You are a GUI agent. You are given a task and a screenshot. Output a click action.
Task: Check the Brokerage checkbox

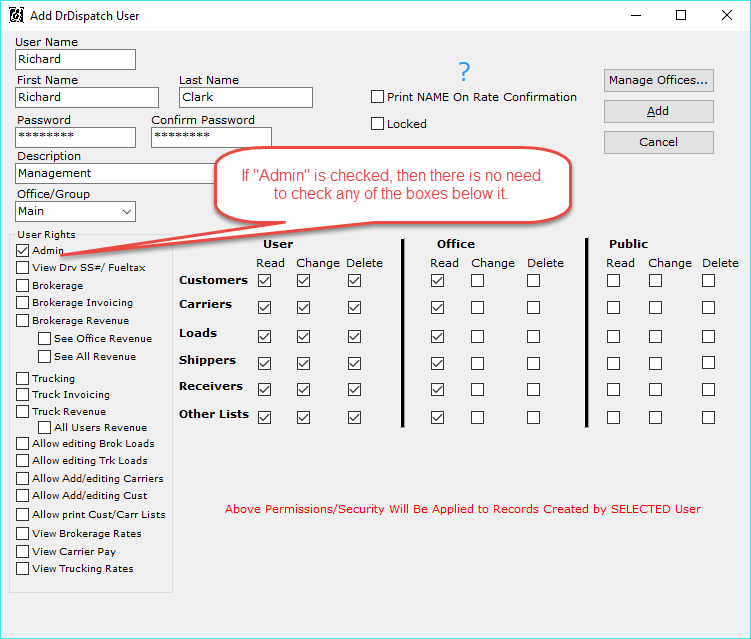[23, 285]
